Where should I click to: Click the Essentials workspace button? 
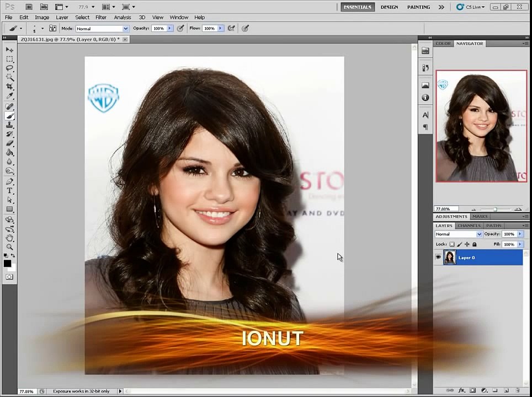[x=358, y=7]
